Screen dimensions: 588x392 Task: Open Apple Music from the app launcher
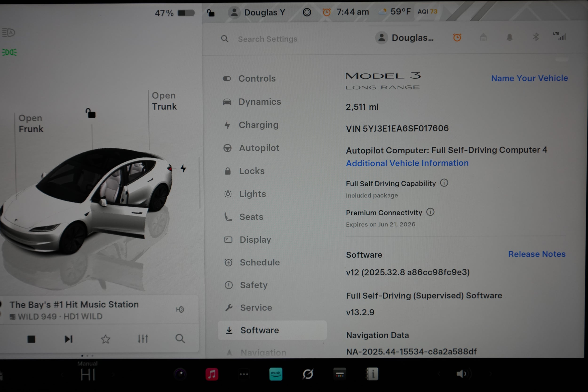(212, 374)
